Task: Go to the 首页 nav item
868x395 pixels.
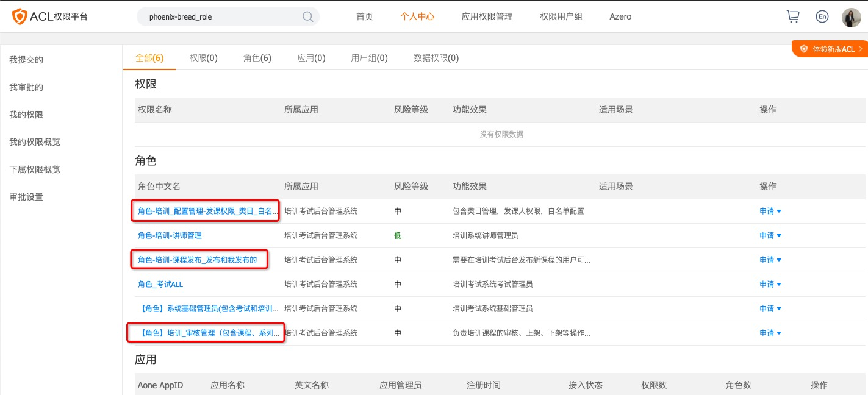Action: pyautogui.click(x=365, y=16)
